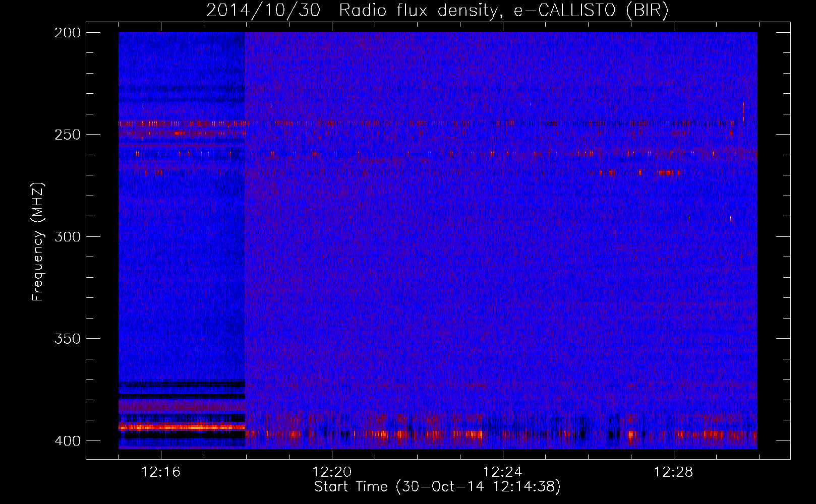The width and height of the screenshot is (816, 504).
Task: Click the 12:28 time tick label
Action: coord(674,472)
